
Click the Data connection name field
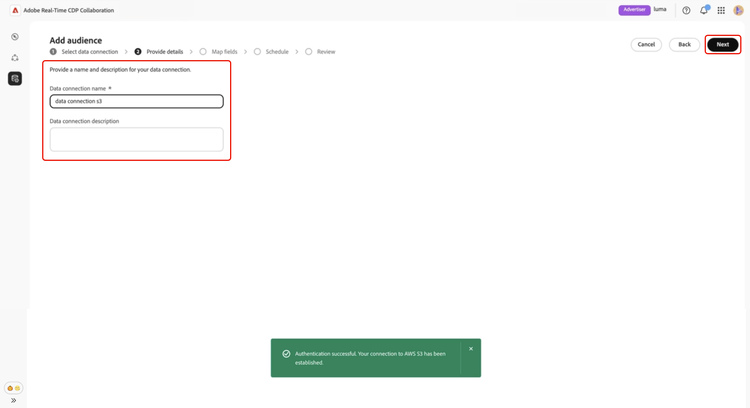click(x=137, y=101)
